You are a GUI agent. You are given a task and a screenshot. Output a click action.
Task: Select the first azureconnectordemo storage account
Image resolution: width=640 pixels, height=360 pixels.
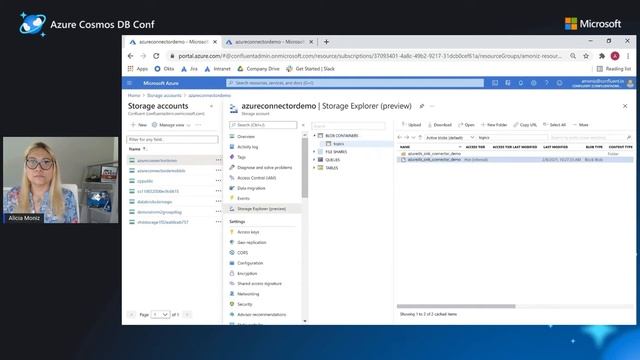click(157, 160)
